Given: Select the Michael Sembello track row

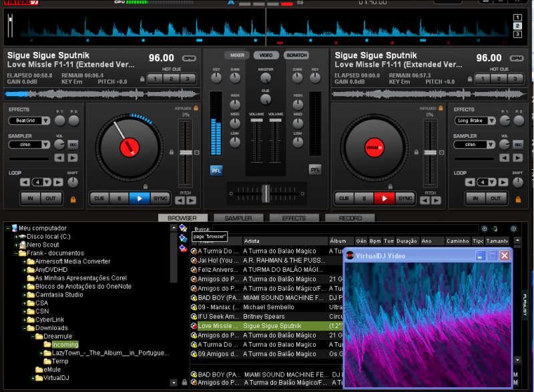Looking at the screenshot, I should [266, 307].
